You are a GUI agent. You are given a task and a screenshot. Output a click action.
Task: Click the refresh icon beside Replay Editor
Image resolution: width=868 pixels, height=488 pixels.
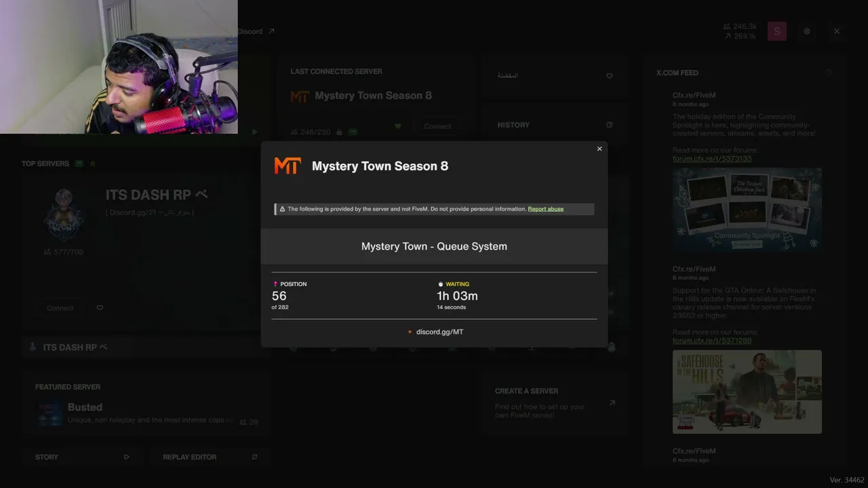[x=254, y=457]
